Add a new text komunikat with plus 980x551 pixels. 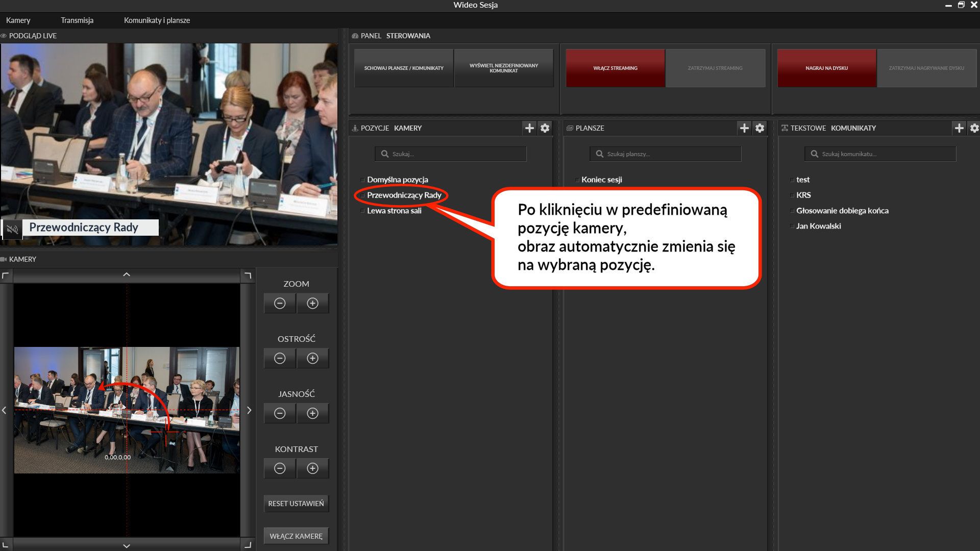(x=959, y=128)
